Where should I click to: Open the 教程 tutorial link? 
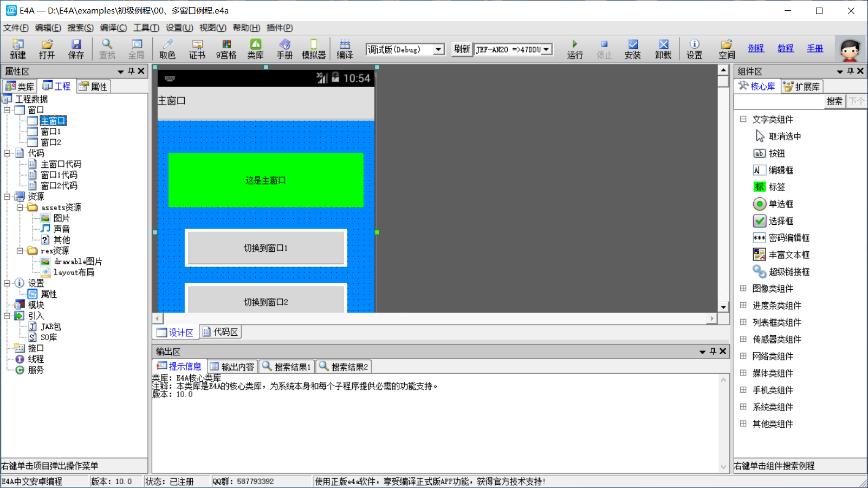[x=785, y=48]
